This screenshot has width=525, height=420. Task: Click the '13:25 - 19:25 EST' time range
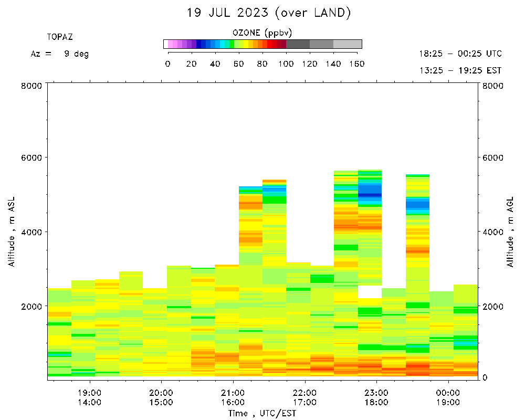pyautogui.click(x=460, y=70)
